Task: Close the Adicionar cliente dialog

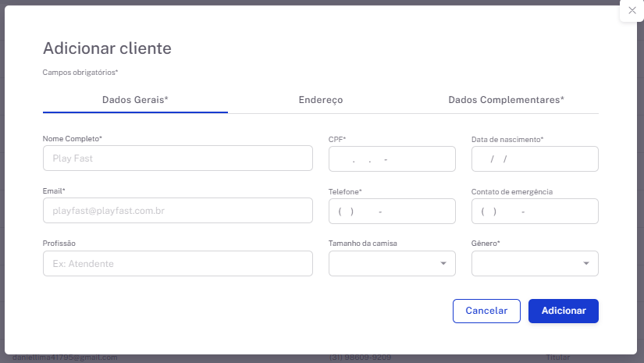Action: point(632,10)
